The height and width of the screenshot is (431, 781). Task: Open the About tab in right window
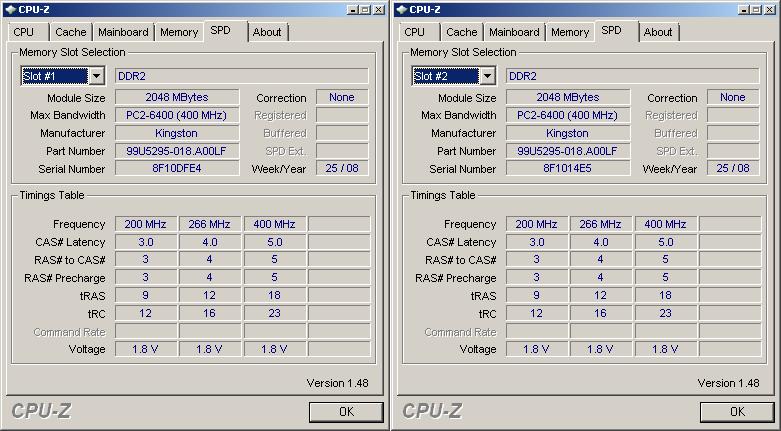pos(658,32)
